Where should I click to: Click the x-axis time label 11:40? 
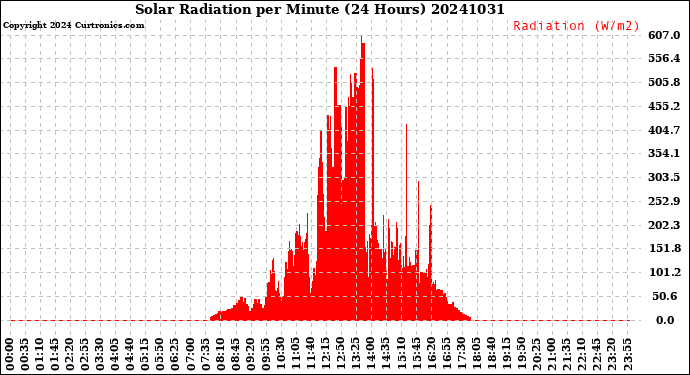(311, 355)
